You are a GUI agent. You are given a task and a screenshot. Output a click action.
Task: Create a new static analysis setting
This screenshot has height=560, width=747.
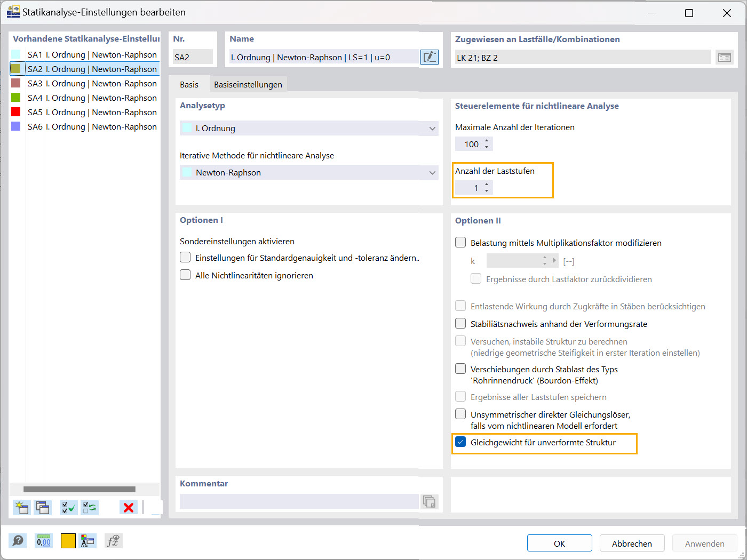click(x=21, y=507)
